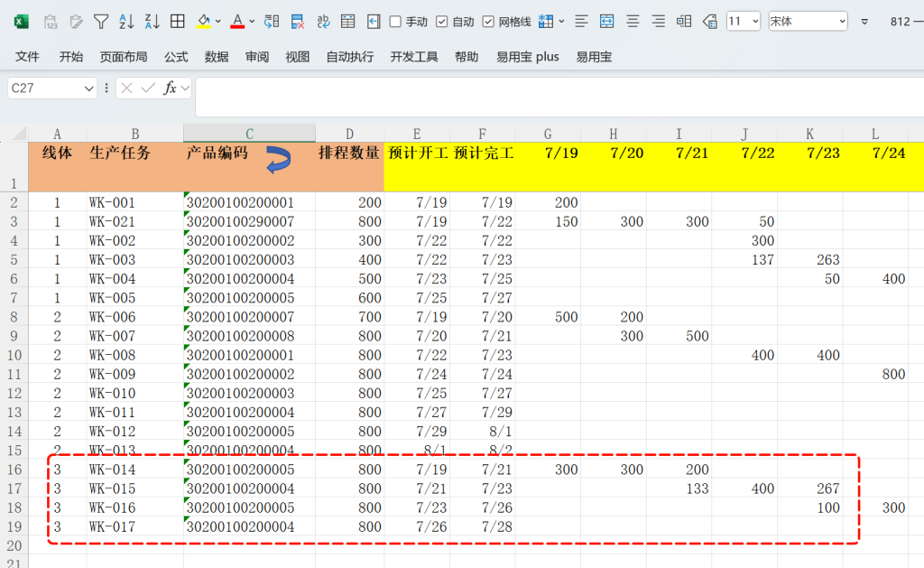Enable the 手动 manual checkbox
Image resolution: width=924 pixels, height=568 pixels.
coord(395,22)
